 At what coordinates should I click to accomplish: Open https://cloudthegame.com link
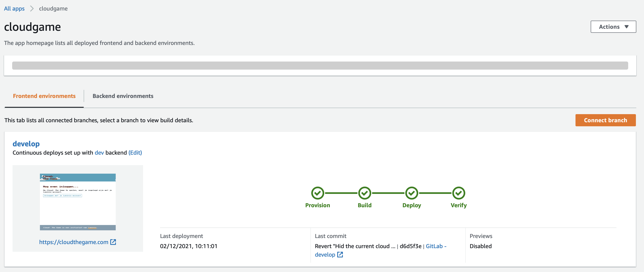(x=74, y=242)
